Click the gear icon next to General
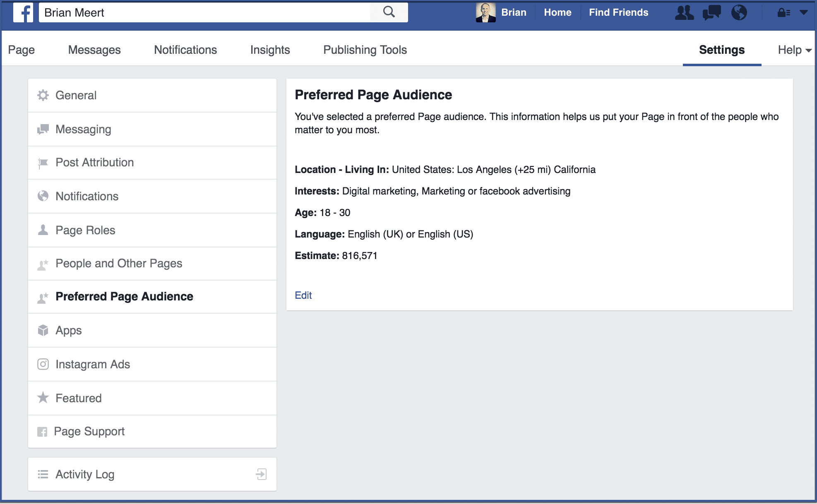 coord(43,95)
